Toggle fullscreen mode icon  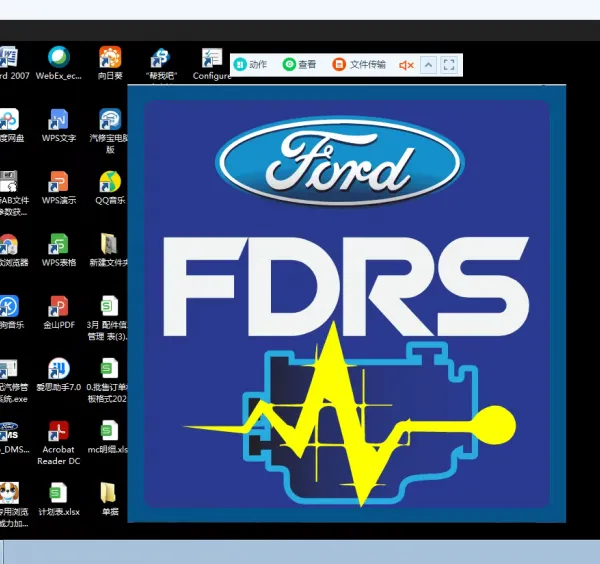(449, 65)
